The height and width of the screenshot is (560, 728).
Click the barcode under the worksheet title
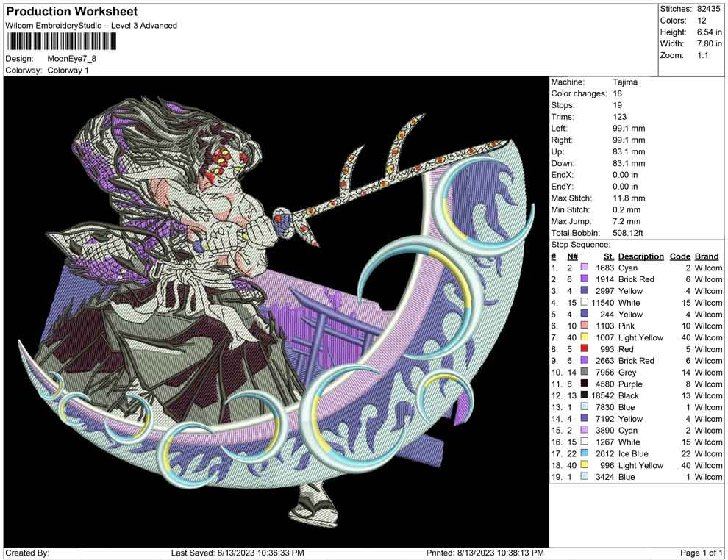[x=61, y=42]
